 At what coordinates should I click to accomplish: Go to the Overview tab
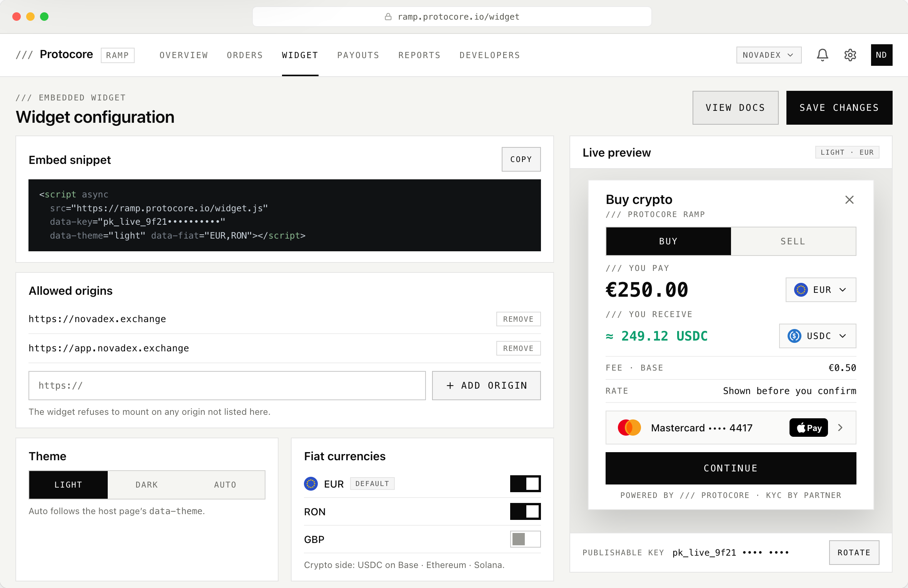coord(184,55)
